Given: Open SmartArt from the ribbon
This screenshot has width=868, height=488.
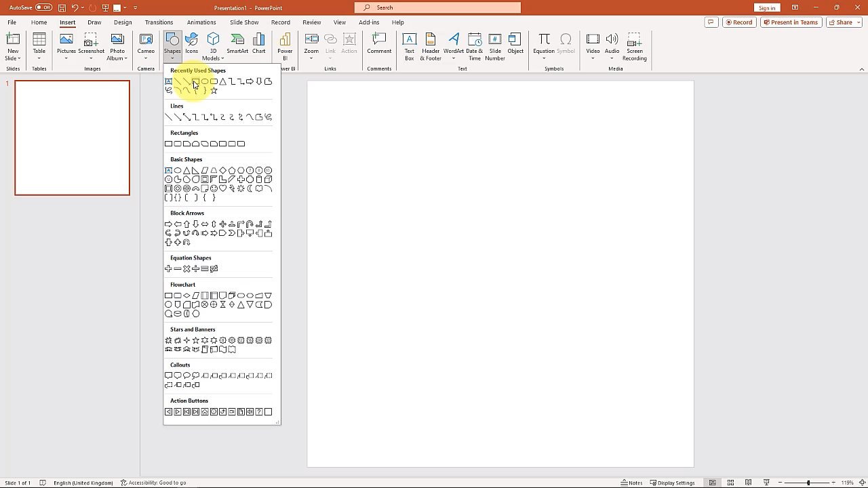Looking at the screenshot, I should click(237, 45).
